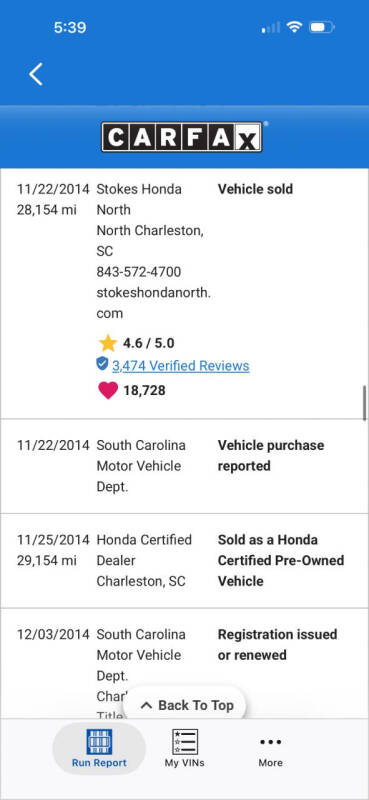This screenshot has height=800, width=369.
Task: Tap the My VINs list icon
Action: point(185,741)
